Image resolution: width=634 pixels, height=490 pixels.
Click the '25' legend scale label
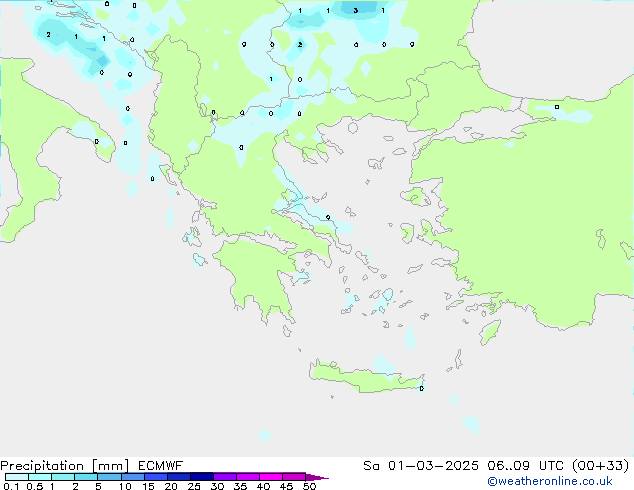click(x=194, y=486)
